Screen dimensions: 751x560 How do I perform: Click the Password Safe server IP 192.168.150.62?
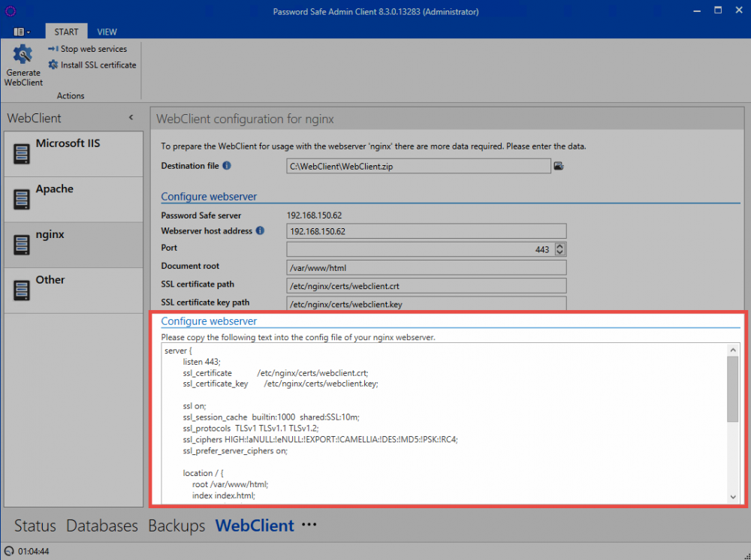click(314, 215)
